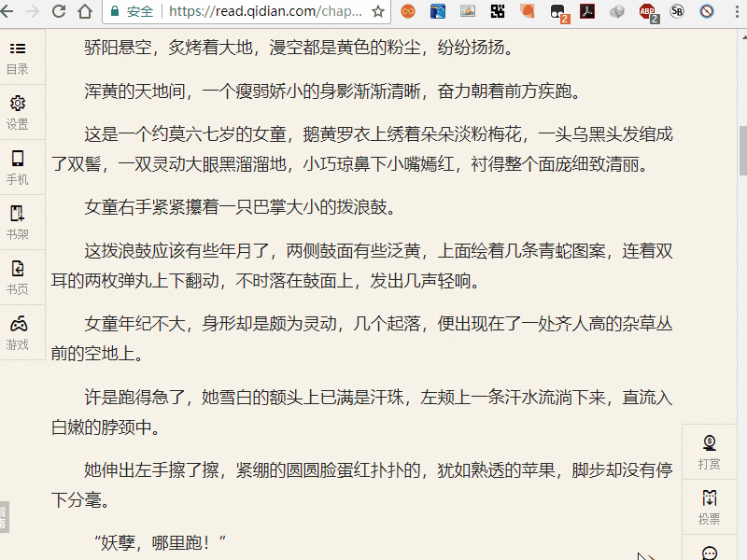Reload the current page
747x560 pixels.
(59, 11)
